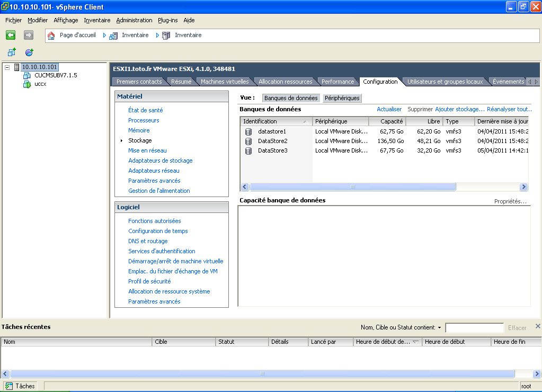This screenshot has height=392, width=542.
Task: Open Adaptateurs de stockage settings
Action: point(161,161)
